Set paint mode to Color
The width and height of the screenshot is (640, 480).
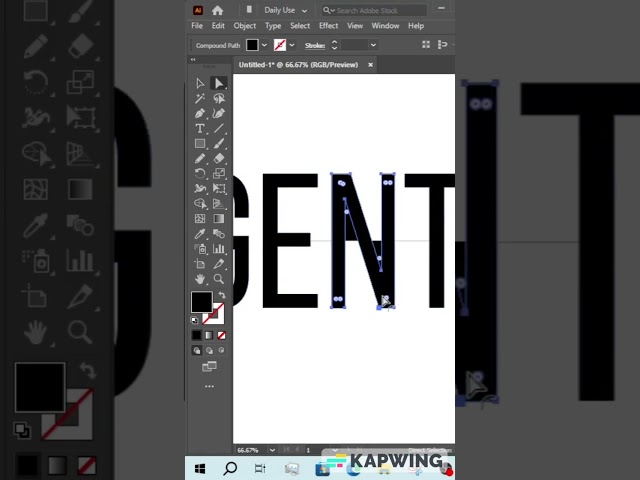(197, 335)
